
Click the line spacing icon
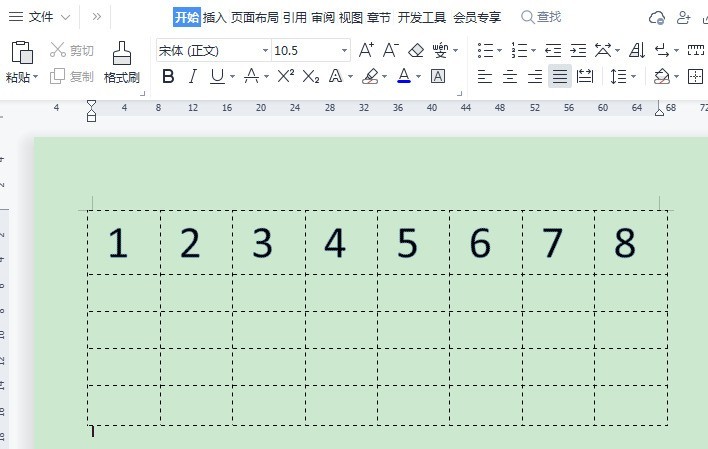click(618, 76)
